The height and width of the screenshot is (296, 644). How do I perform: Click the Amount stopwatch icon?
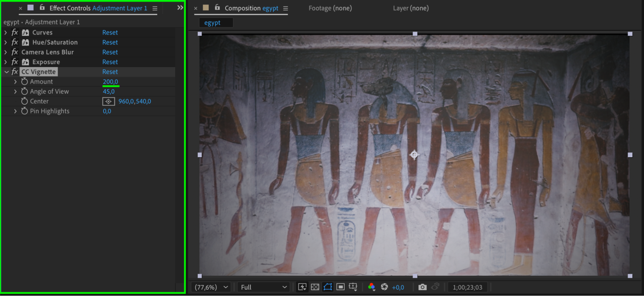pyautogui.click(x=24, y=82)
